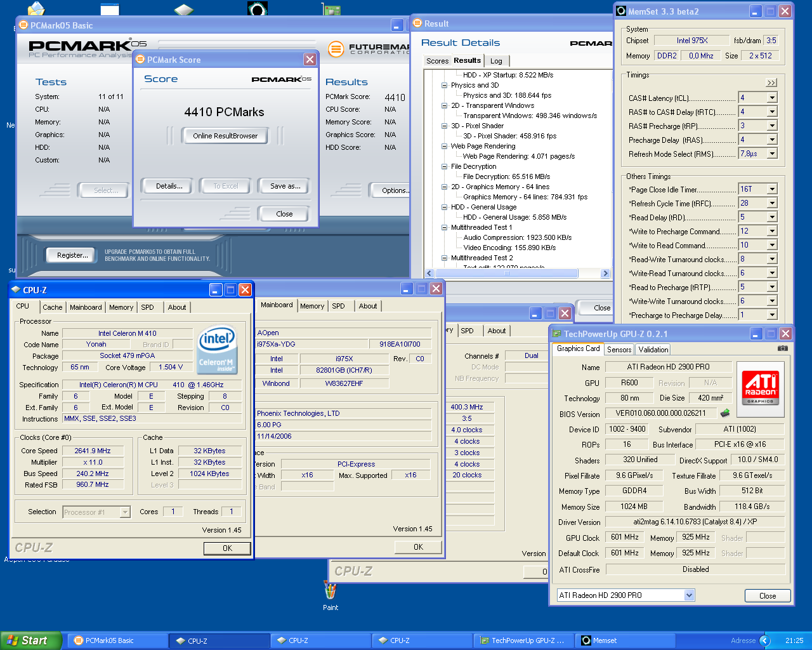Open the Log tab in Result Details
This screenshot has height=650, width=812.
tap(496, 61)
